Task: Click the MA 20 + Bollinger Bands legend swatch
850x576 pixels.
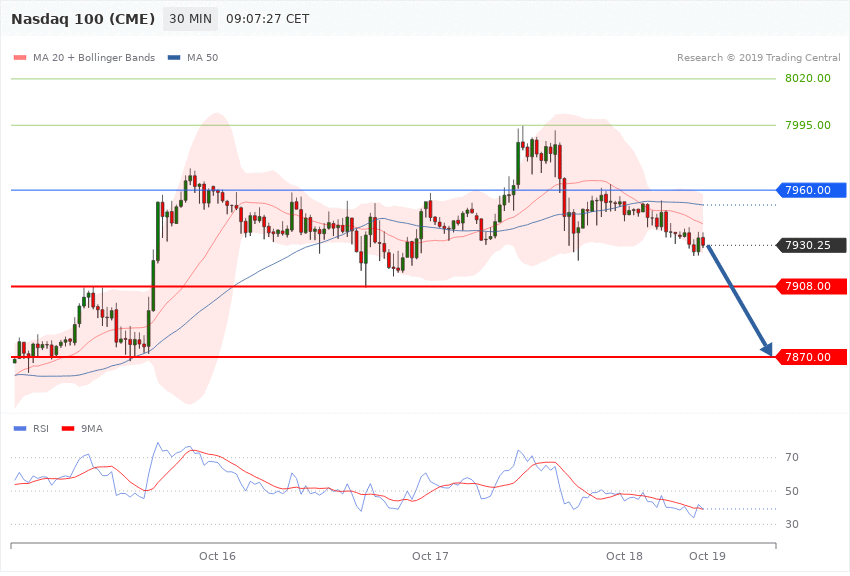Action: (x=20, y=58)
